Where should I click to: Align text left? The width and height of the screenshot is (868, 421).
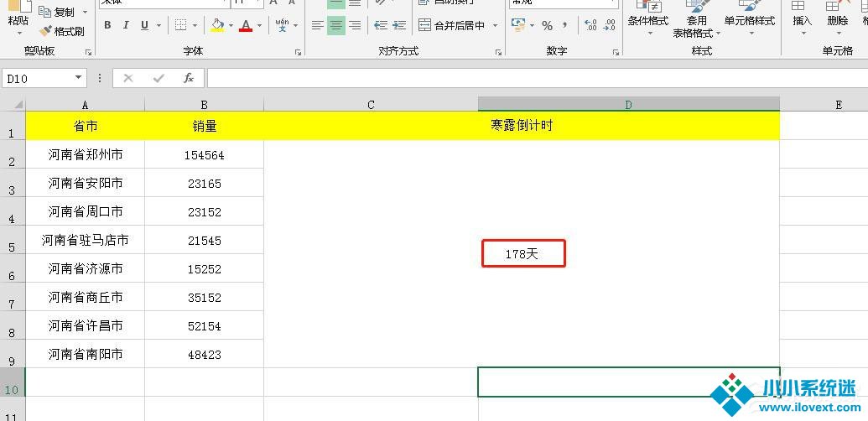point(317,25)
